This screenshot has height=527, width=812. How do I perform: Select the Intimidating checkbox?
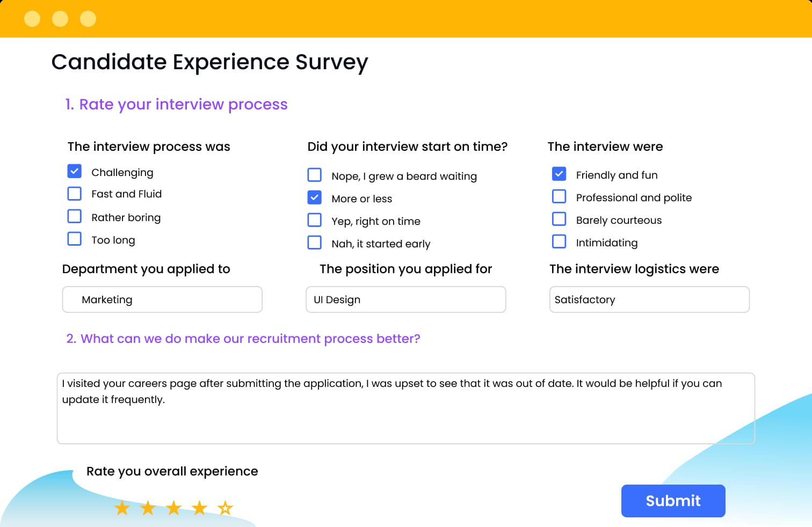click(559, 242)
